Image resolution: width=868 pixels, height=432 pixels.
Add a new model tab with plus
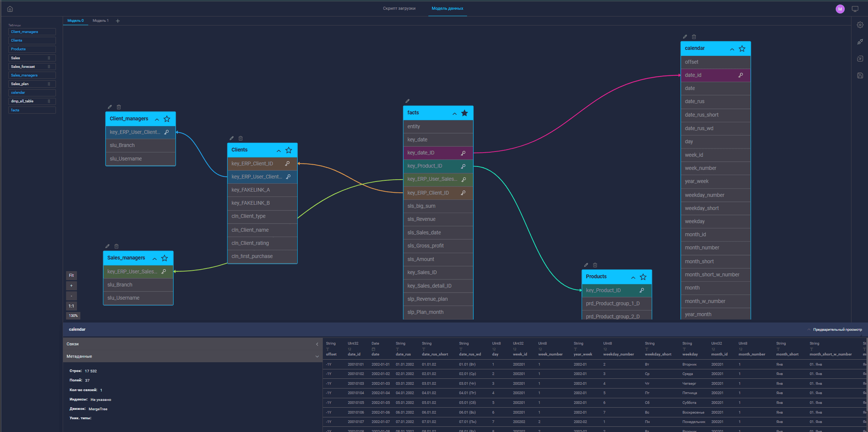point(118,21)
